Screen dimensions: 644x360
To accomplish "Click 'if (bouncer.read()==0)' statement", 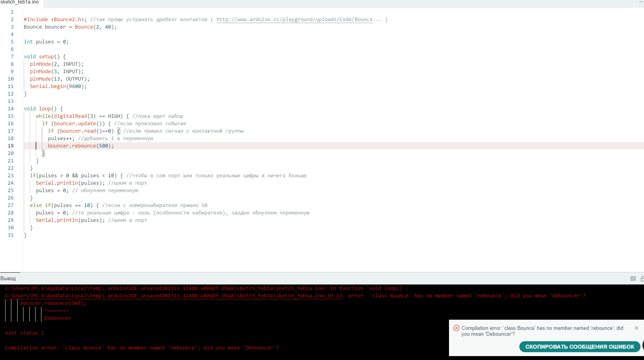I will click(x=81, y=131).
